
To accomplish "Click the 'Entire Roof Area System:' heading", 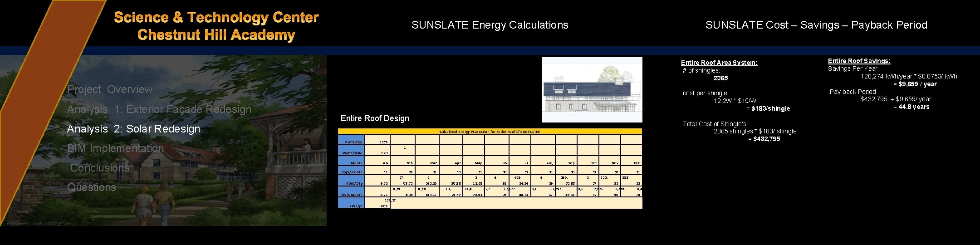I will pos(719,63).
